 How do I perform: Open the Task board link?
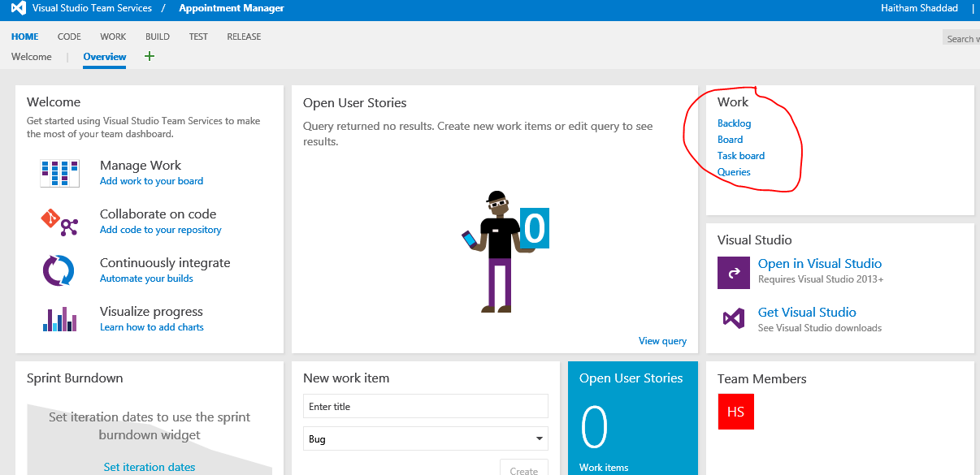[741, 155]
